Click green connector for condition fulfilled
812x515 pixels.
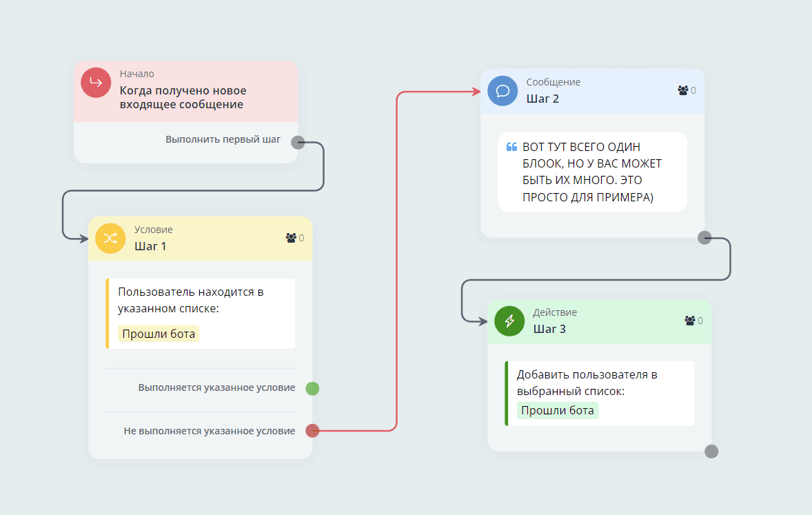pyautogui.click(x=312, y=388)
